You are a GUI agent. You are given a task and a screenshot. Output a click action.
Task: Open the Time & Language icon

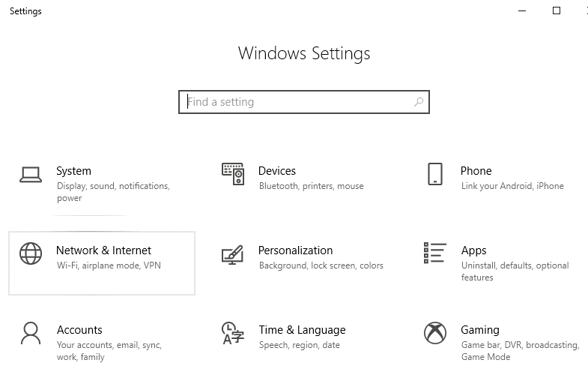tap(231, 333)
